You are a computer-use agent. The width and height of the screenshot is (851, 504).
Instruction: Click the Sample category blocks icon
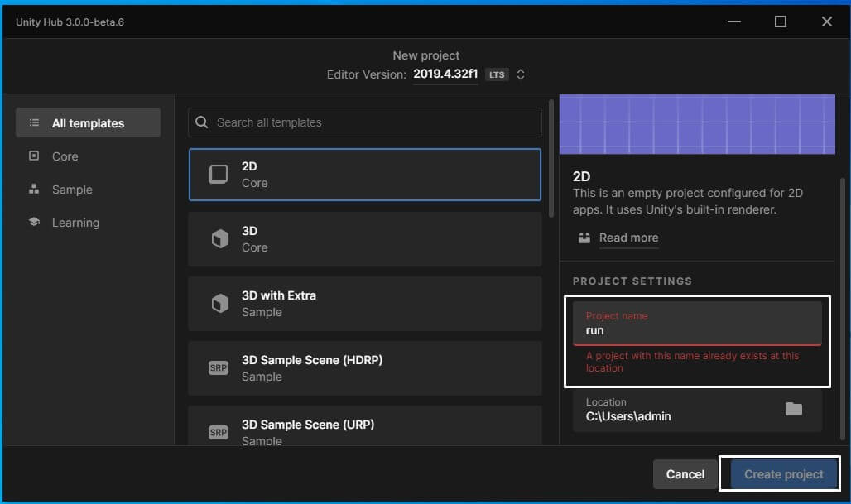34,189
